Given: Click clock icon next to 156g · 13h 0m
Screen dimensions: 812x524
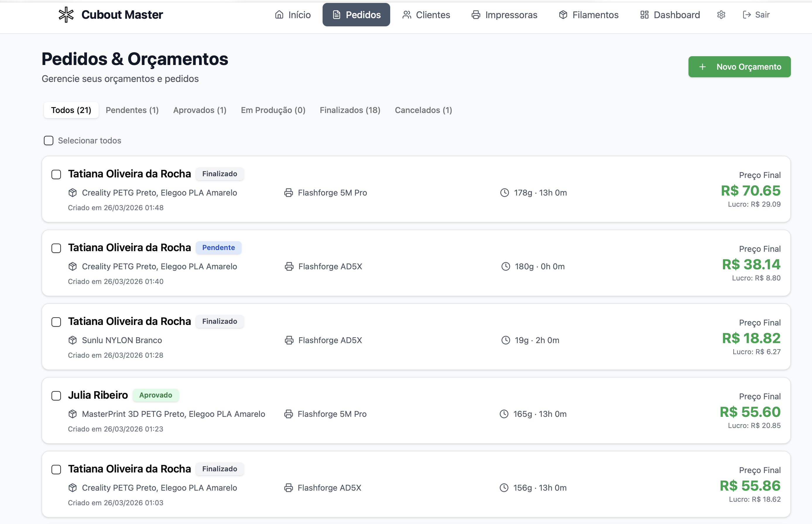Looking at the screenshot, I should point(504,488).
